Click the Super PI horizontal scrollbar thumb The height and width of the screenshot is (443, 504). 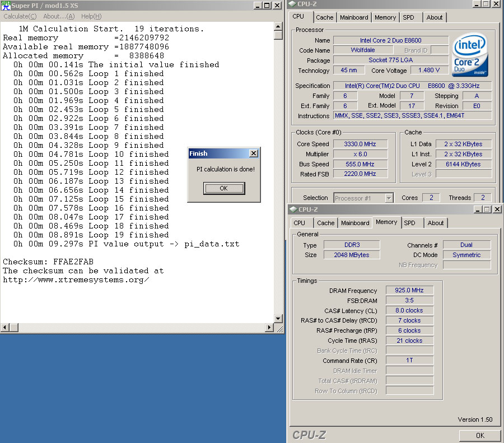point(13,328)
